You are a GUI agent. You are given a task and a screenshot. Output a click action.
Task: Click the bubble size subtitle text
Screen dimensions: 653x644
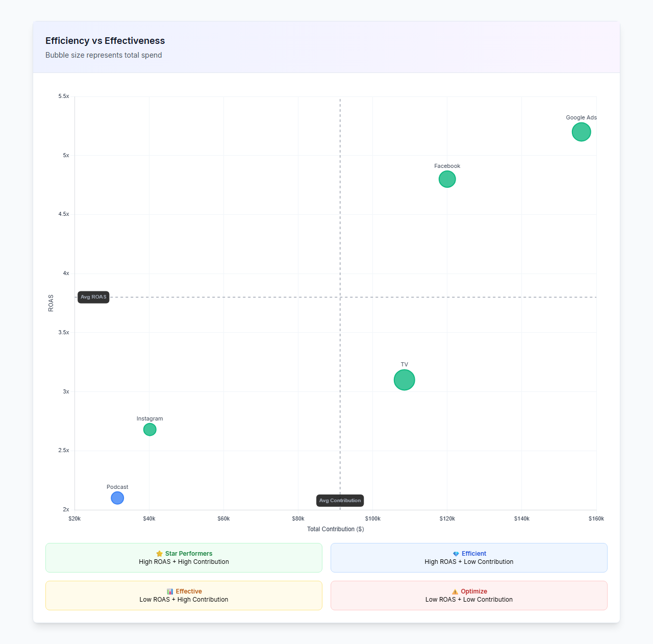104,55
